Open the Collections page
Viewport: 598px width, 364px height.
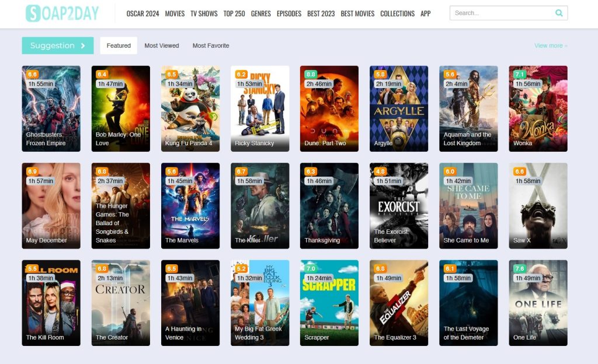click(x=397, y=13)
